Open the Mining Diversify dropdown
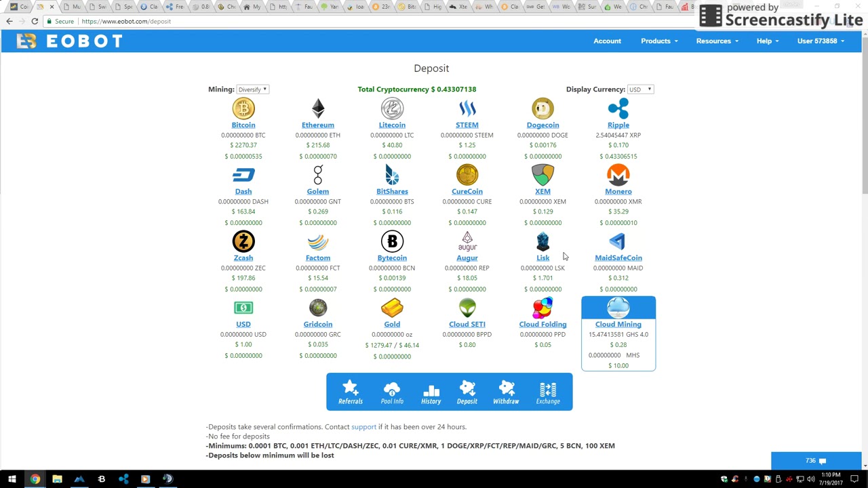 click(252, 89)
